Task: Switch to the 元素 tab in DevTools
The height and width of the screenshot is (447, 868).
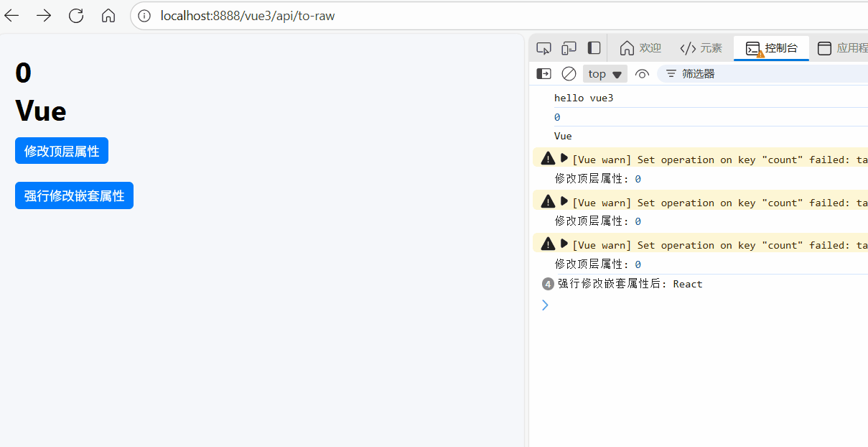Action: pyautogui.click(x=701, y=48)
